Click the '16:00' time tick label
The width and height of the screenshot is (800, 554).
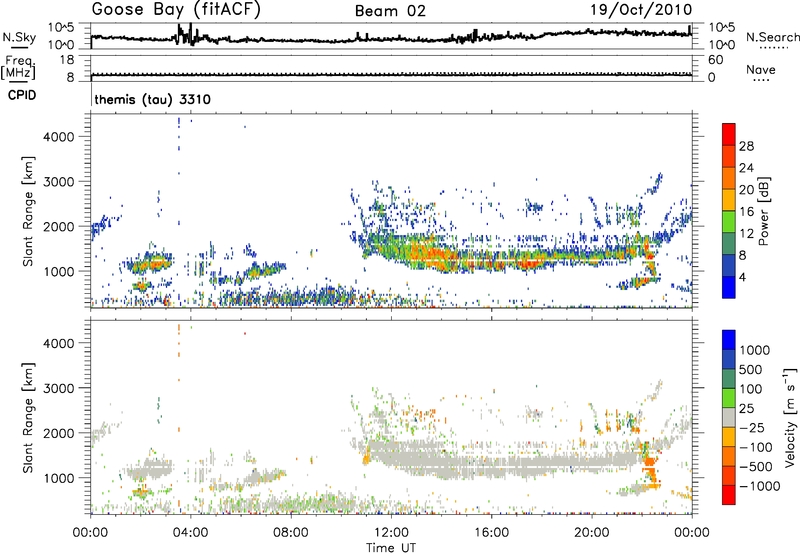coord(491,533)
